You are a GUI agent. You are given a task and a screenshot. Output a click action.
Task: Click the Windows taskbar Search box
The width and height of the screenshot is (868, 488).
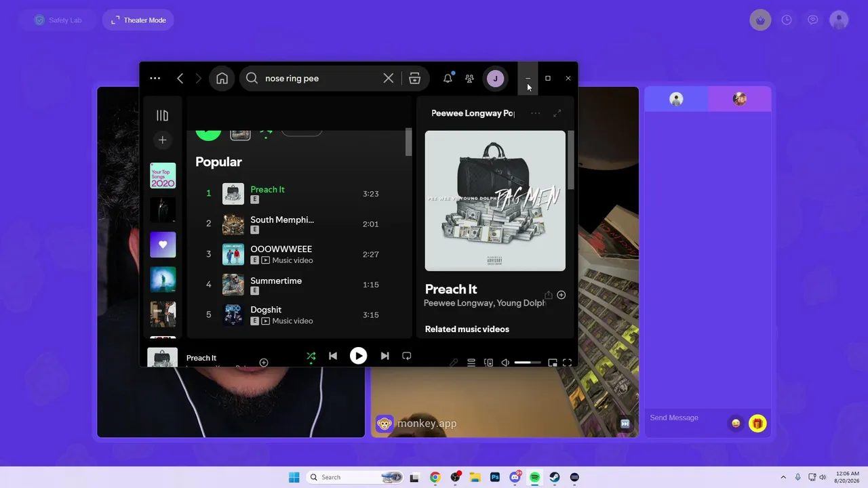tap(355, 477)
